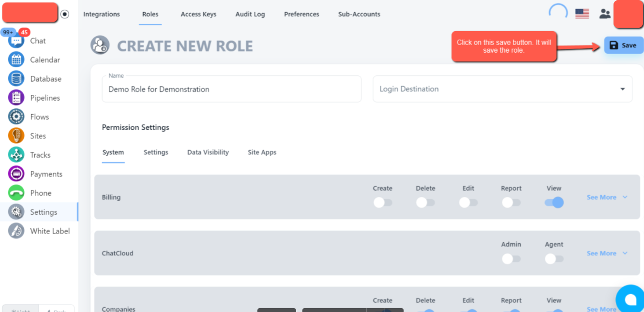
Task: Open the Chat sidebar icon
Action: (16, 41)
